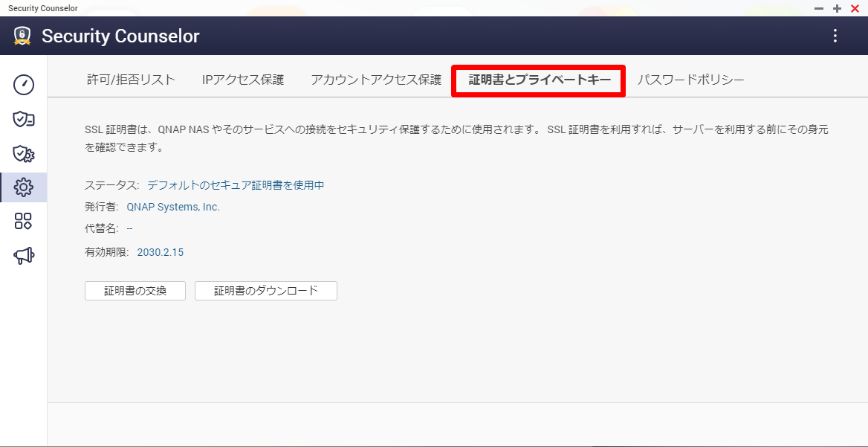Select the 証明書とプライベートキー tab
Viewport: 868px width, 447px height.
(540, 80)
